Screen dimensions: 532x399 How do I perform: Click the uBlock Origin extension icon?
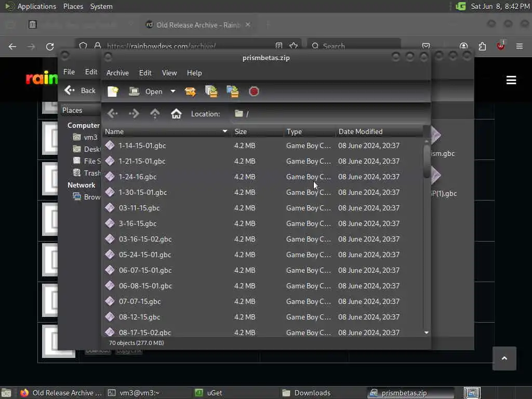(x=501, y=46)
